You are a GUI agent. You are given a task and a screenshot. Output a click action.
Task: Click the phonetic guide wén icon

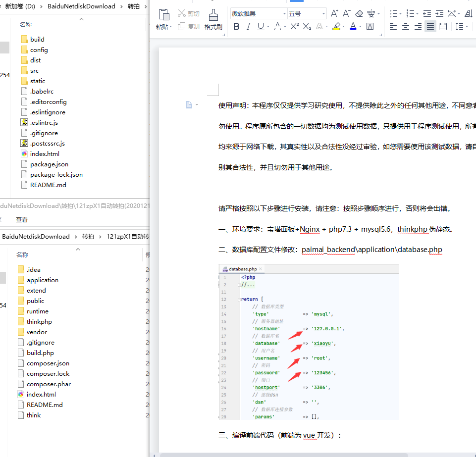click(x=371, y=13)
